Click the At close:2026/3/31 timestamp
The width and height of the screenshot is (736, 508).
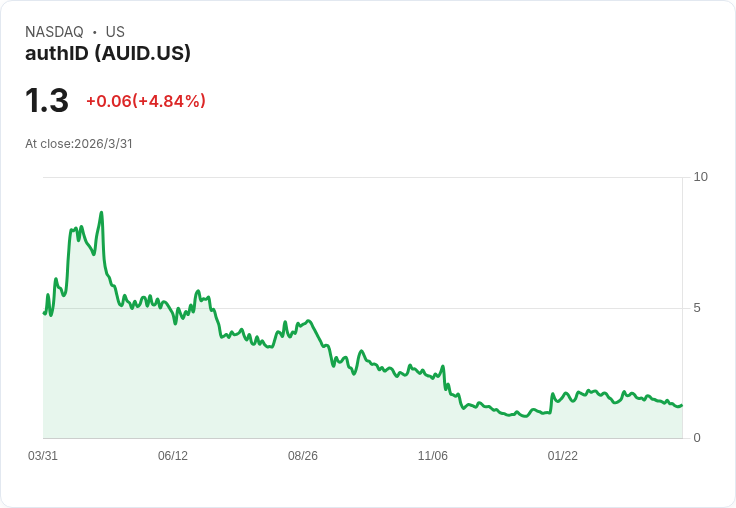pyautogui.click(x=79, y=144)
